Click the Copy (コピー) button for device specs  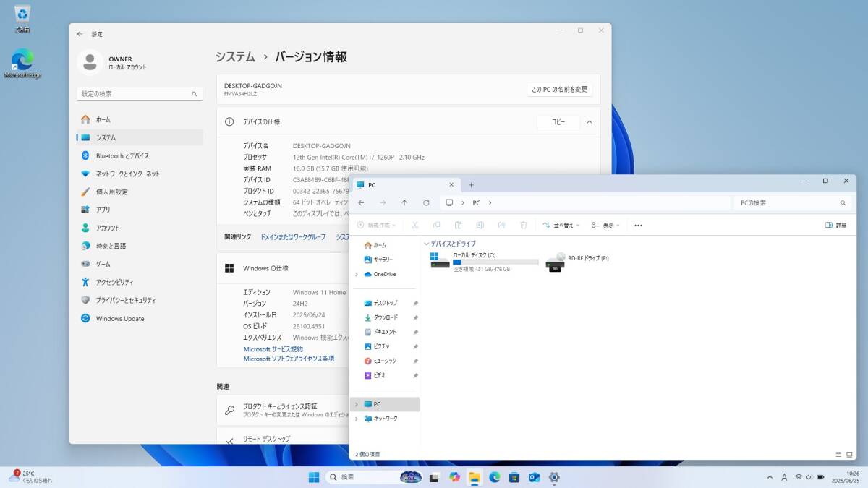click(558, 122)
